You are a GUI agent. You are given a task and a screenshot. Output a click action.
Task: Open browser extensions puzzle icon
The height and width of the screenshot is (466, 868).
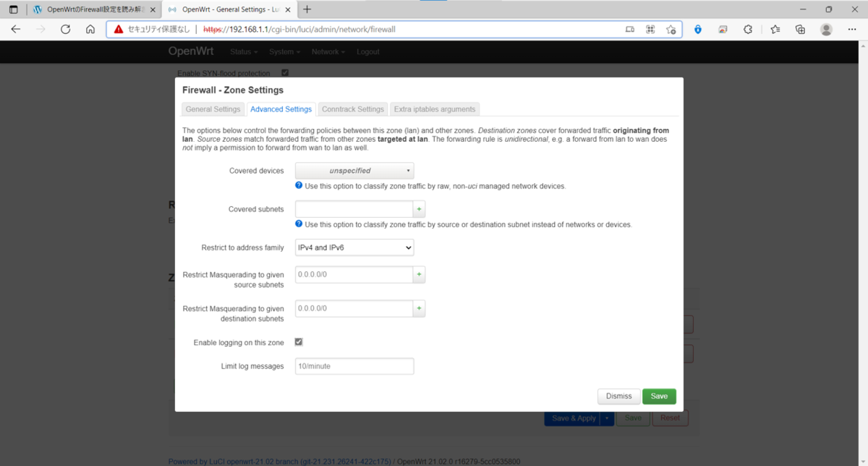click(748, 30)
